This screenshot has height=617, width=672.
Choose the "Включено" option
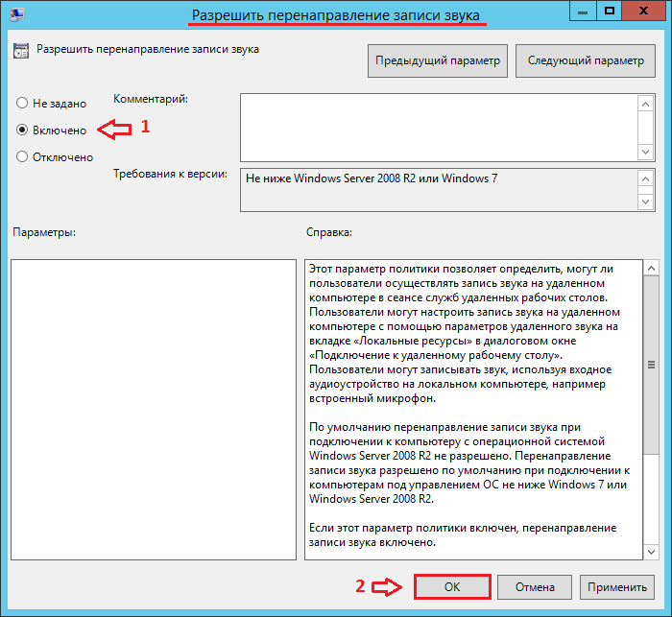pos(22,130)
